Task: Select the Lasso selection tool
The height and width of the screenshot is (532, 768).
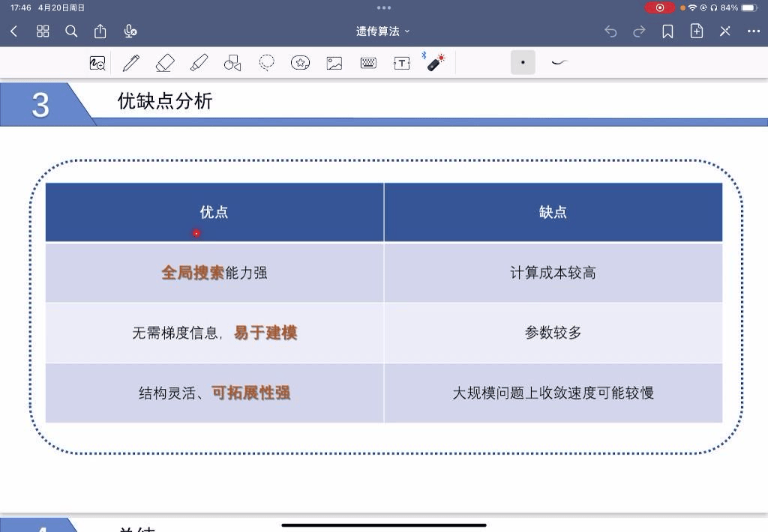Action: click(266, 63)
